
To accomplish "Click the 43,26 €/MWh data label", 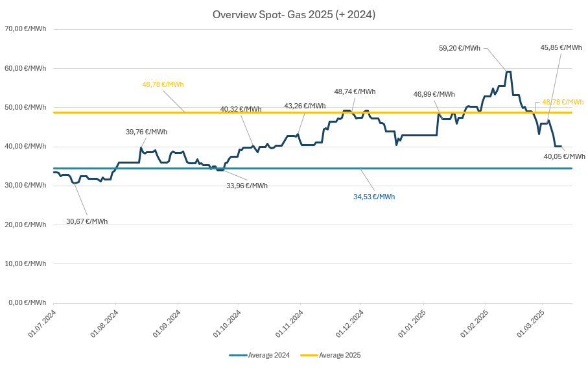I will [305, 106].
